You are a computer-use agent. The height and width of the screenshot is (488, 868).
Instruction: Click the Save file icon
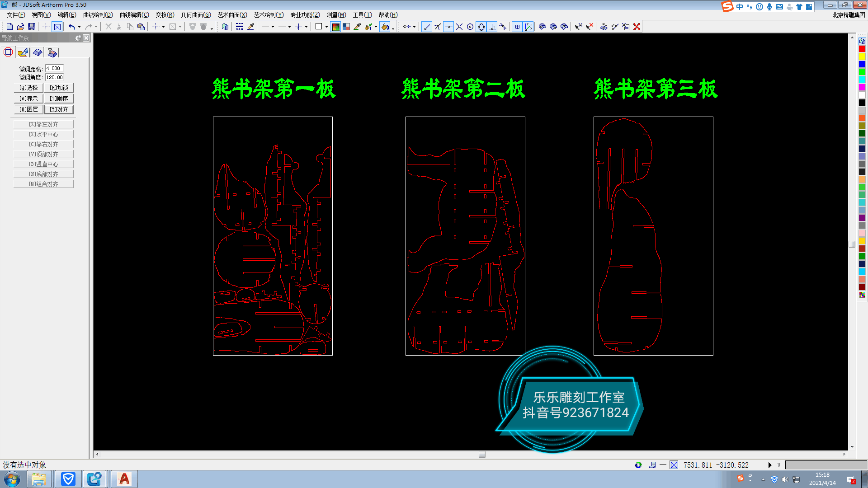click(x=32, y=27)
